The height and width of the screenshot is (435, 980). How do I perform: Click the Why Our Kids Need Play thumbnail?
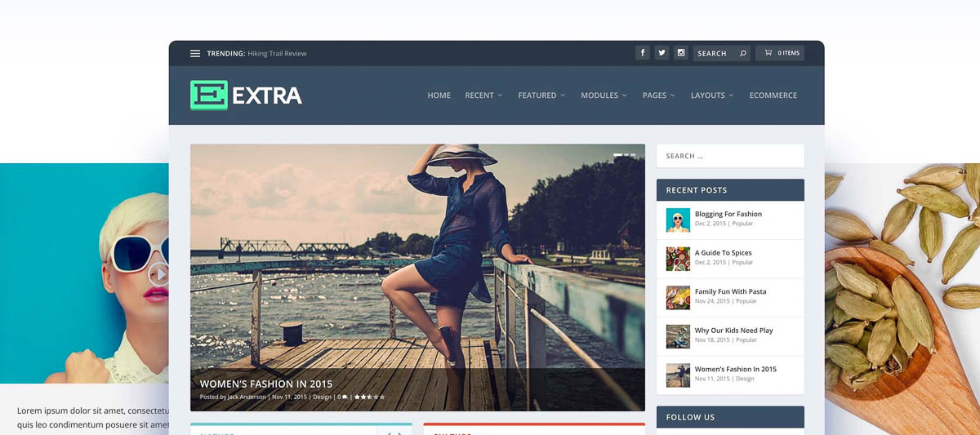(678, 336)
